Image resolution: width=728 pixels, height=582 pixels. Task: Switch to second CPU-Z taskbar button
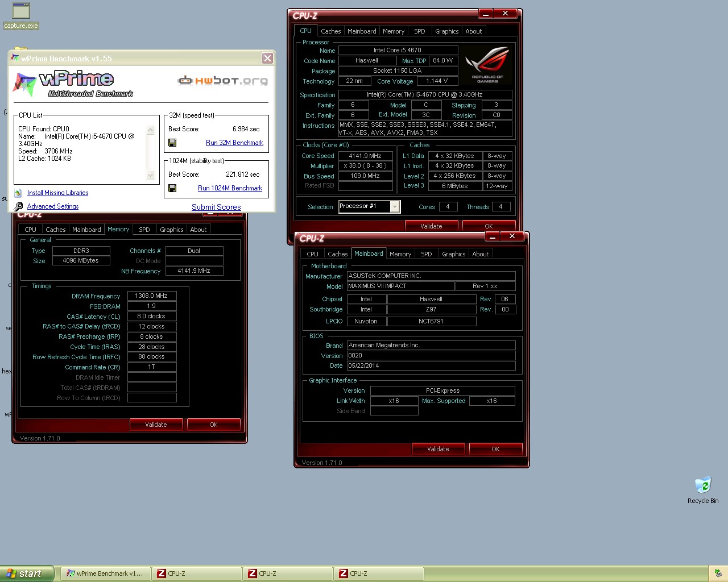(x=287, y=573)
